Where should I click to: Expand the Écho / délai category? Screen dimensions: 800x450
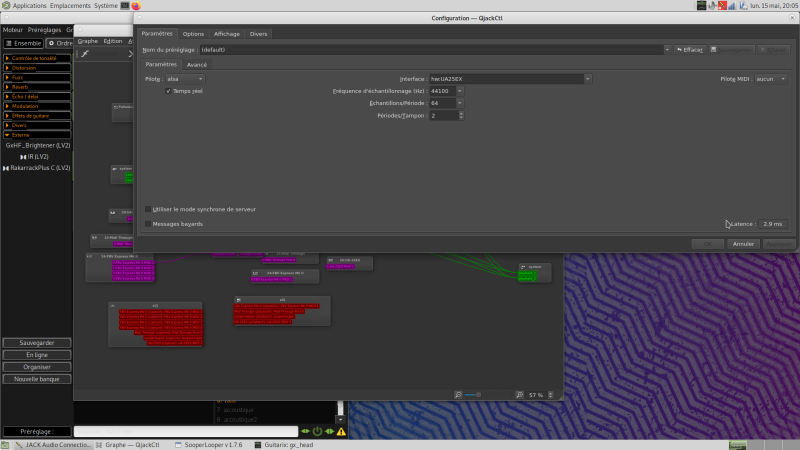pos(37,96)
